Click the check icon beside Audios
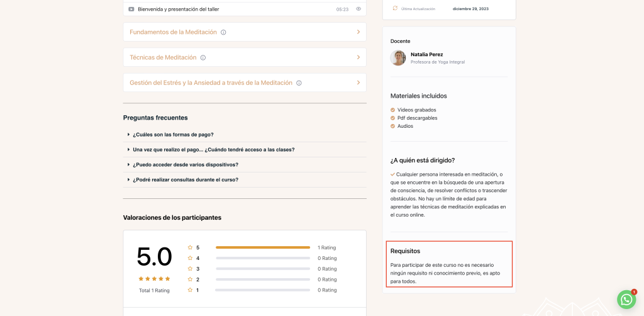The width and height of the screenshot is (644, 316). point(393,126)
